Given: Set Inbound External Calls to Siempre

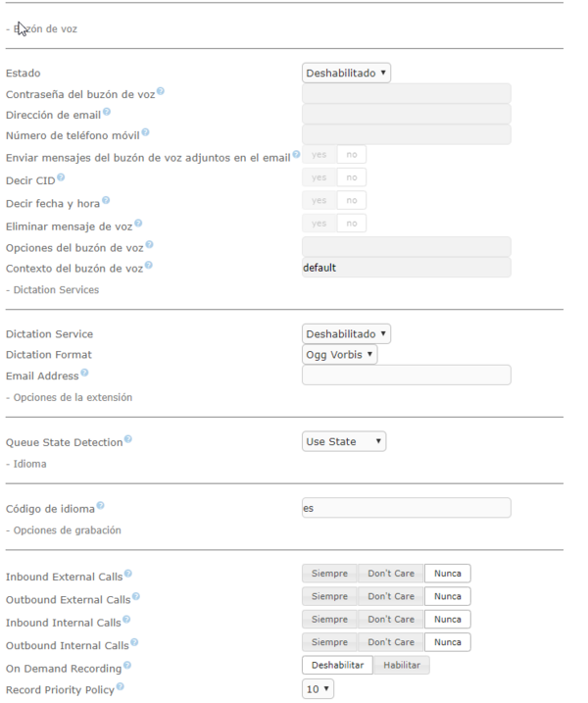Looking at the screenshot, I should tap(329, 574).
